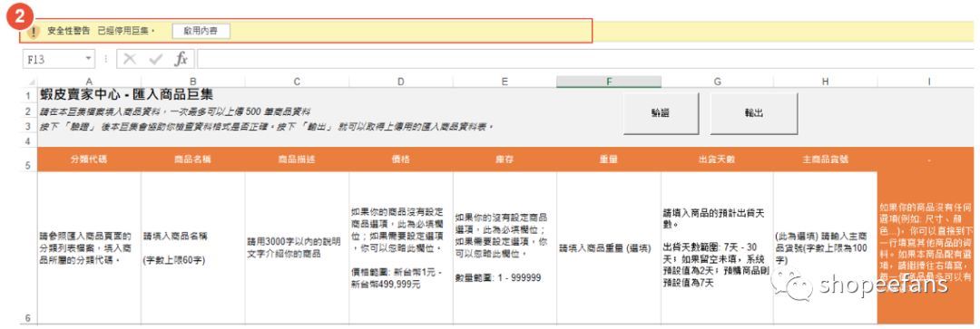Screen dimensions: 980x329
Task: Open Insert Function via fx icon
Action: pyautogui.click(x=181, y=59)
